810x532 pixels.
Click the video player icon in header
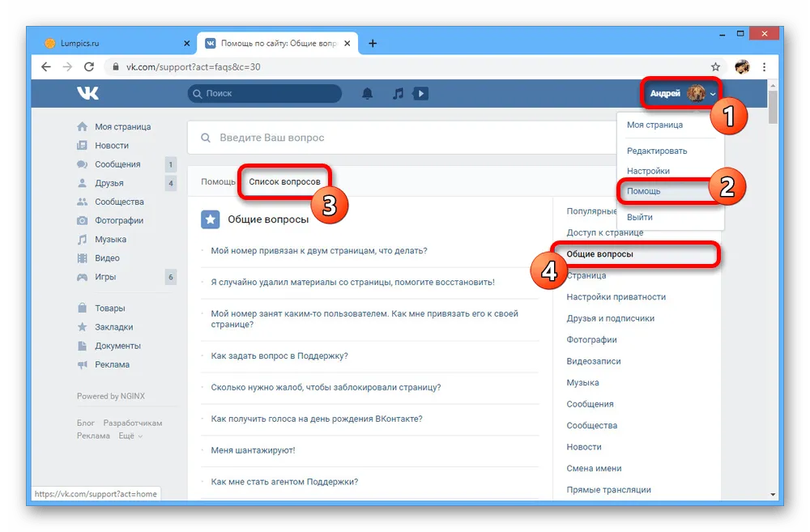[420, 93]
